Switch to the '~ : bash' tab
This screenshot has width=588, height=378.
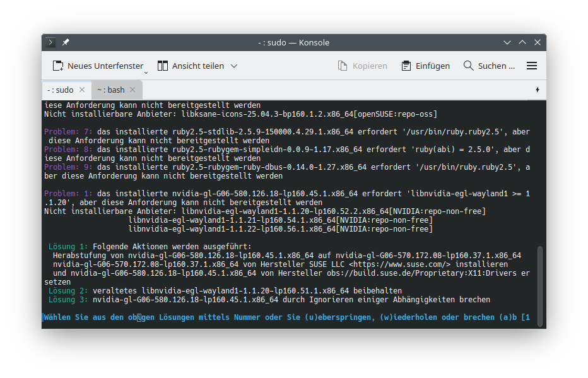[111, 90]
